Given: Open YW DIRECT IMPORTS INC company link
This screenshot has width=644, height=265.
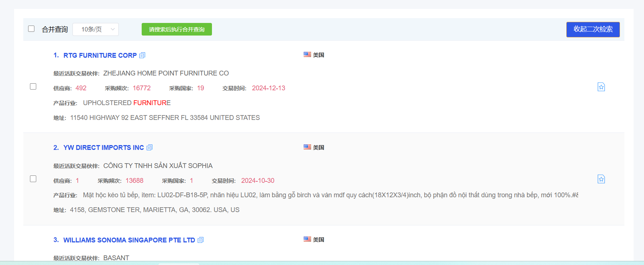Looking at the screenshot, I should tap(104, 147).
